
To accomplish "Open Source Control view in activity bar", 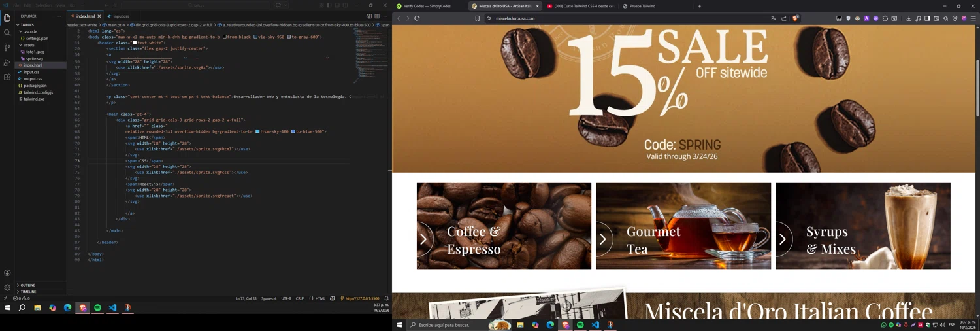I will click(7, 47).
